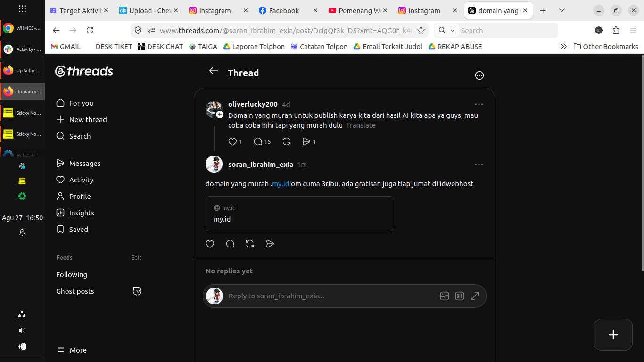
Task: Like the soran_ibrahim_exia reply
Action: [210, 244]
